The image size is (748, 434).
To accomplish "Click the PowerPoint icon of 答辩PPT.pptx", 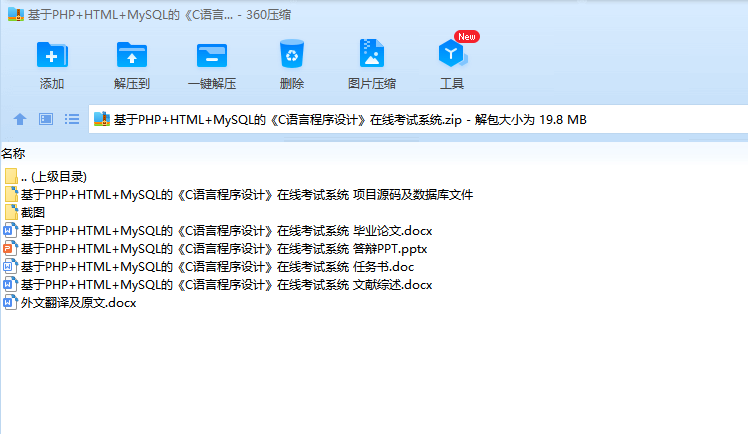I will tap(10, 248).
